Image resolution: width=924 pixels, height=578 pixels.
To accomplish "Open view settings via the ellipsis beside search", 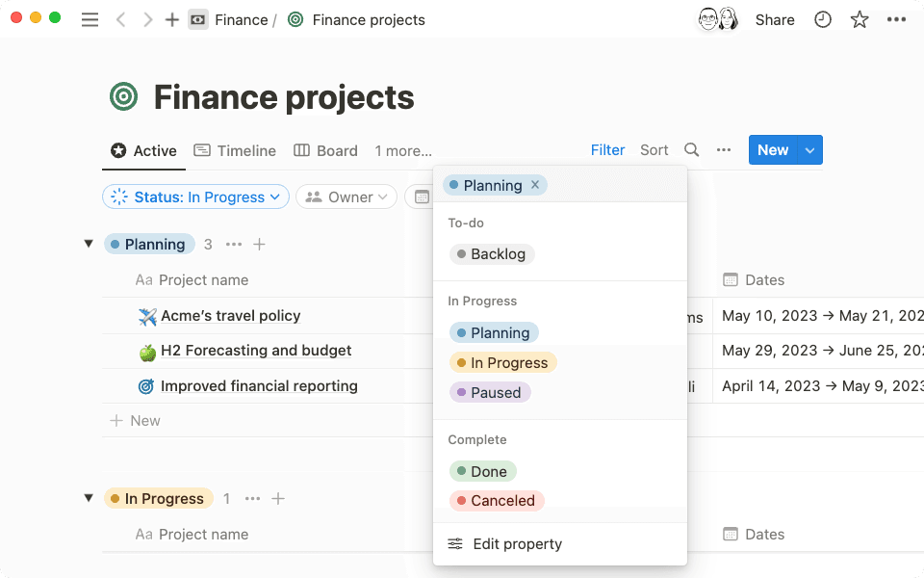I will [x=724, y=150].
